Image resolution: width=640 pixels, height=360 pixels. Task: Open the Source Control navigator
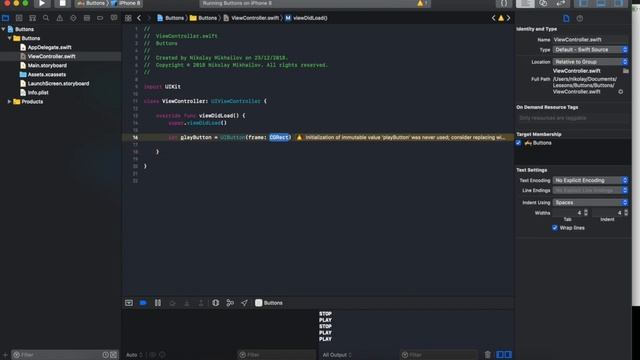19,18
